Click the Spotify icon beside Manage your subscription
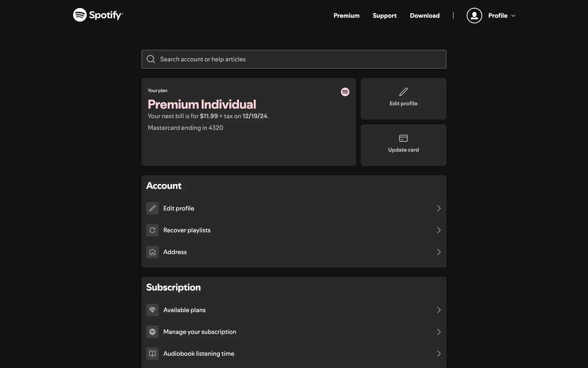The height and width of the screenshot is (368, 588). [x=152, y=332]
